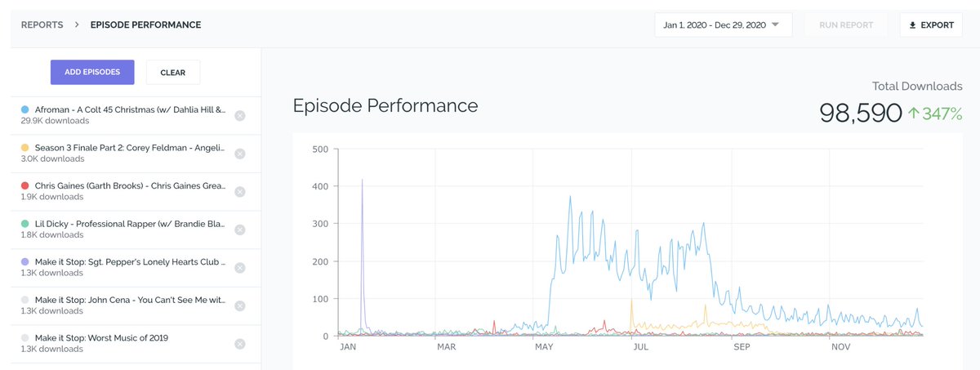Viewport: 980px width, 370px height.
Task: Click the 200 label on the vertical axis
Action: click(x=320, y=261)
